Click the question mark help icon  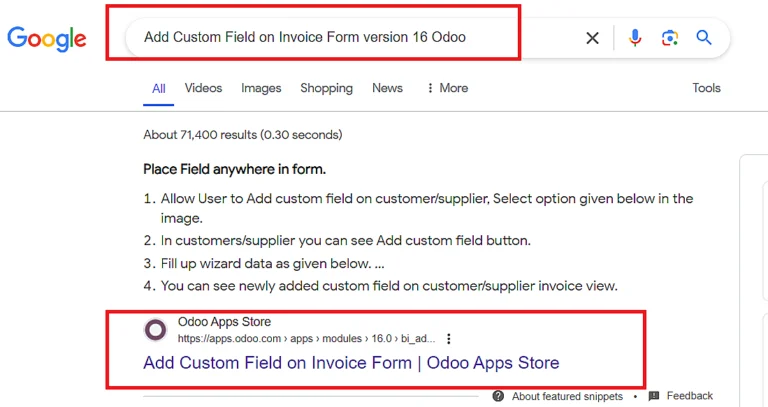tap(498, 396)
